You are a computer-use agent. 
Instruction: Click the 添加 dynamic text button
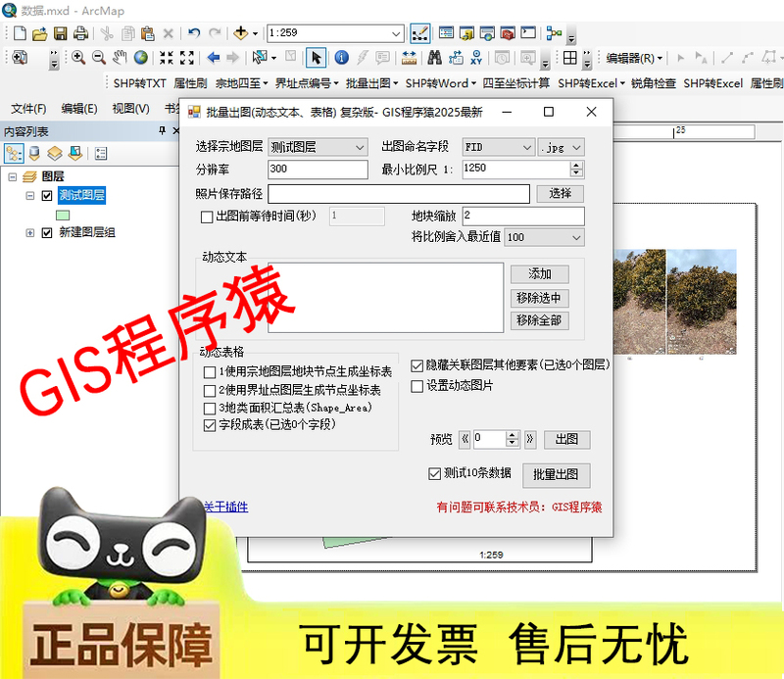pos(540,274)
